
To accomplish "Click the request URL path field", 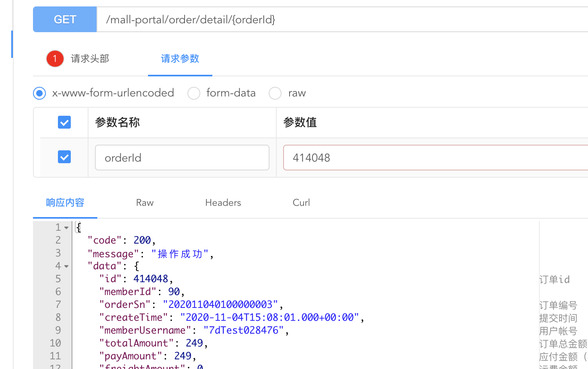I will coord(342,19).
